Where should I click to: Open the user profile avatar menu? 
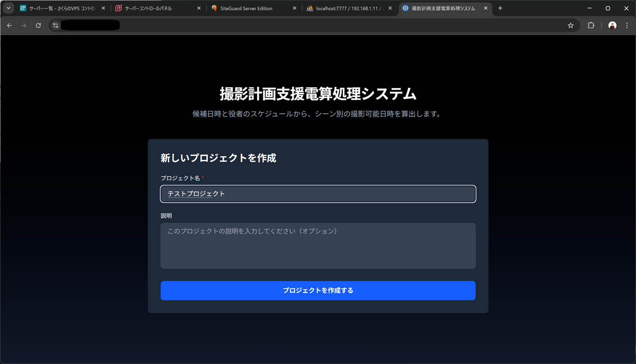point(612,25)
